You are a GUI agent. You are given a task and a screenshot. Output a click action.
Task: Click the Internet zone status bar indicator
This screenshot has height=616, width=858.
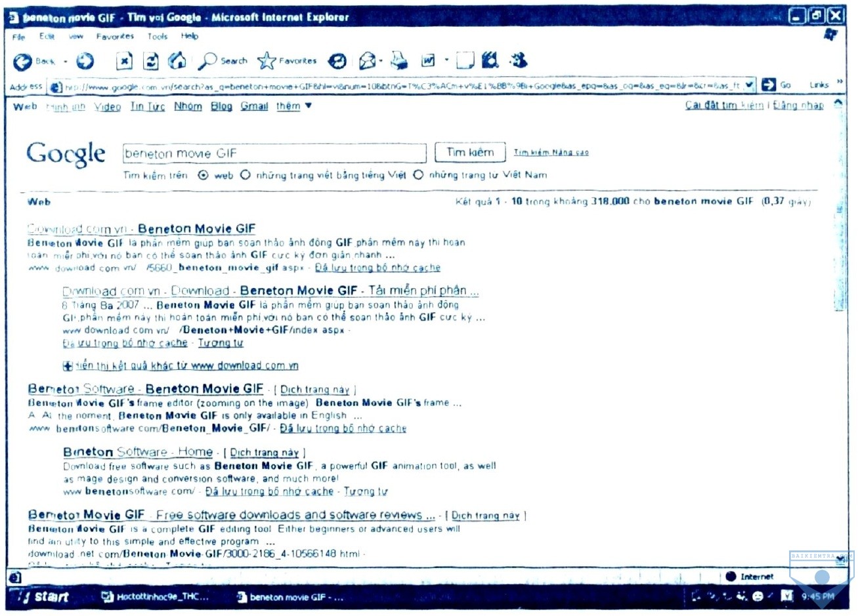pos(750,577)
